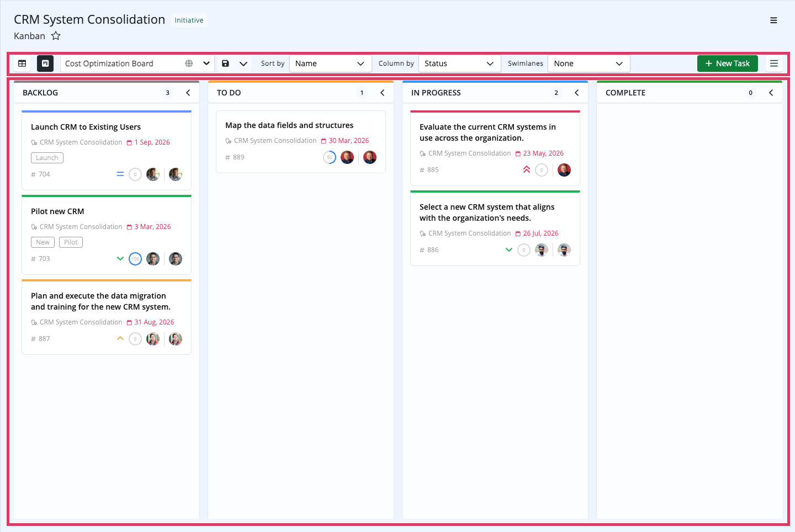Collapse the To Do column
795x532 pixels.
[382, 93]
